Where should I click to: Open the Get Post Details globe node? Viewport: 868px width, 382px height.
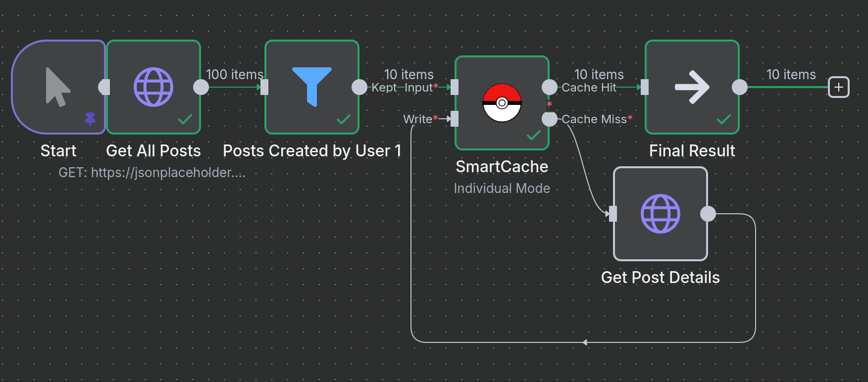(x=661, y=214)
